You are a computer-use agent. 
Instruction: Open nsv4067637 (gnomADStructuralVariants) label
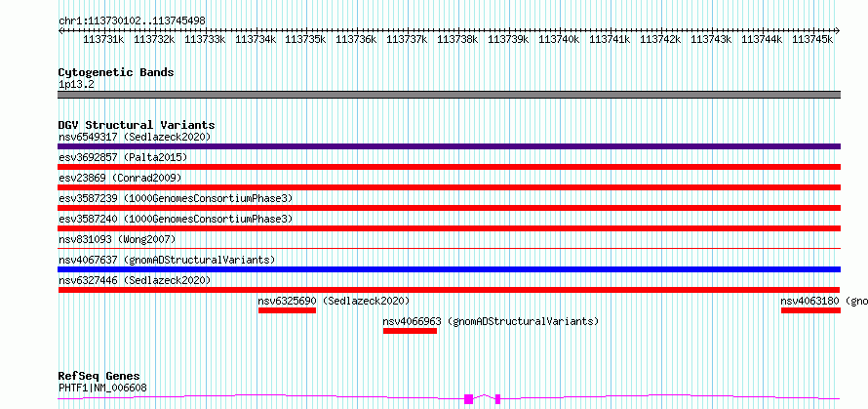coord(167,260)
